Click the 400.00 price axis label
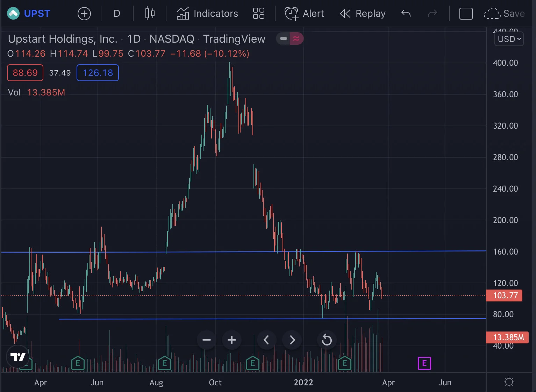 [x=506, y=63]
